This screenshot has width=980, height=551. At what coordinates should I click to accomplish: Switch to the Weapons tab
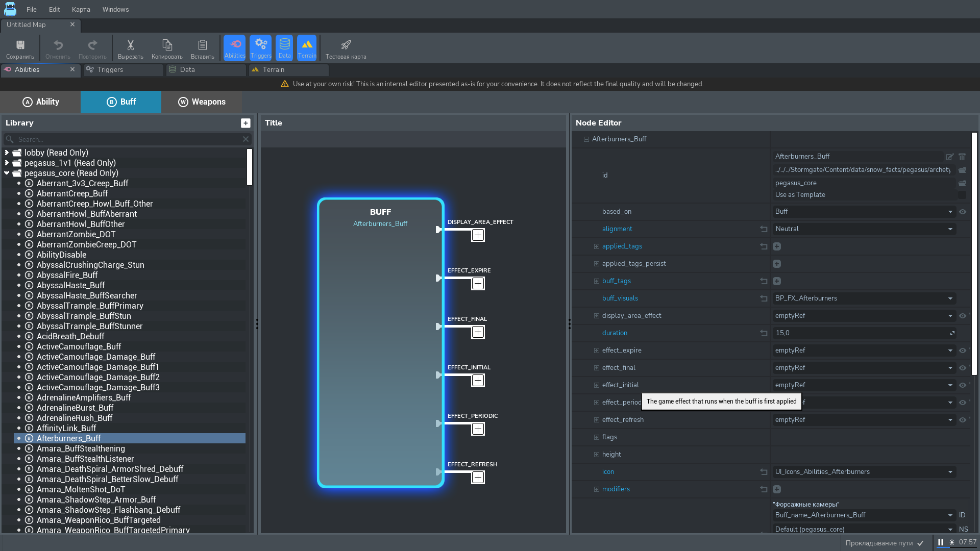coord(202,102)
